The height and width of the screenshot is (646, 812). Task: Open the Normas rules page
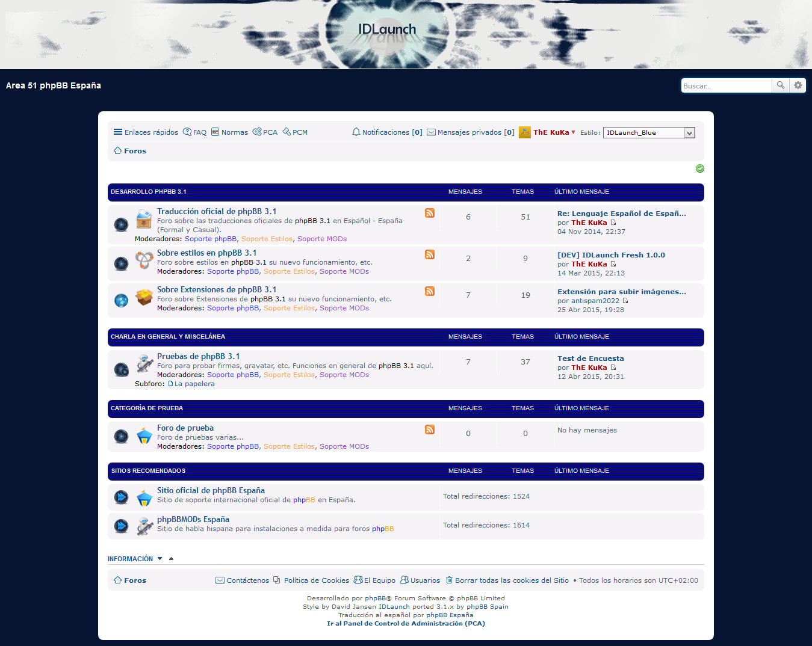(229, 132)
